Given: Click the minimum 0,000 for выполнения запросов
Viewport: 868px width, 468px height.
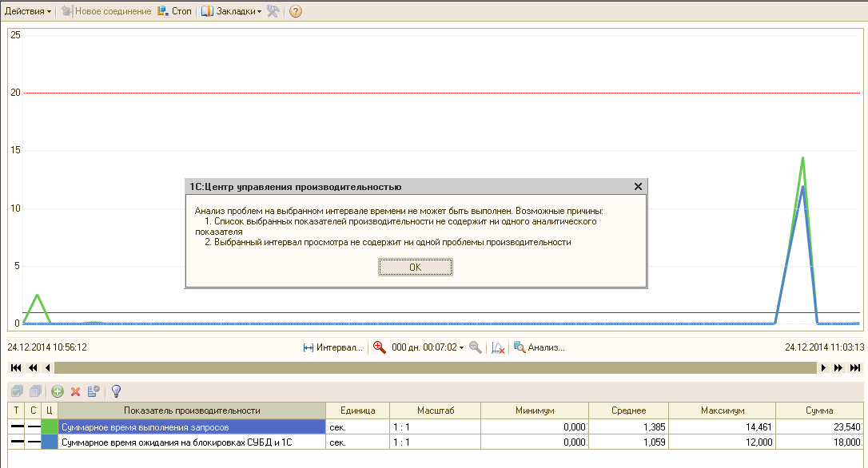Looking at the screenshot, I should 535,426.
